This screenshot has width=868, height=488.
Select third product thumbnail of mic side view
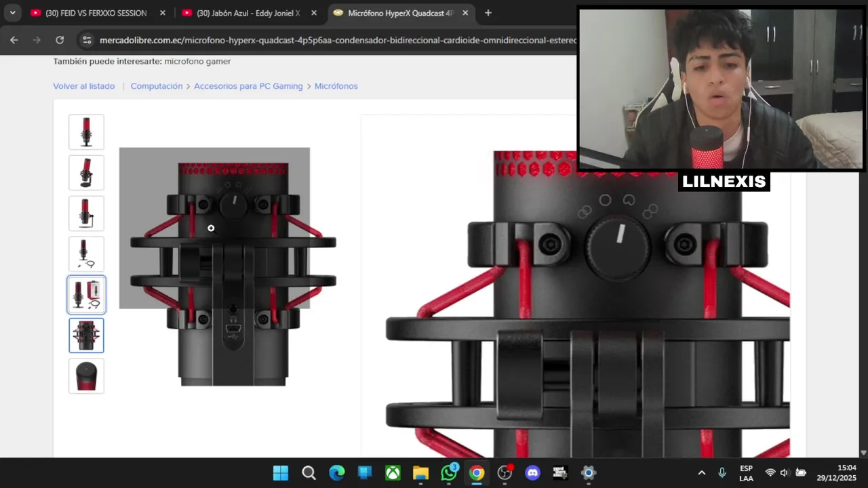click(x=86, y=213)
